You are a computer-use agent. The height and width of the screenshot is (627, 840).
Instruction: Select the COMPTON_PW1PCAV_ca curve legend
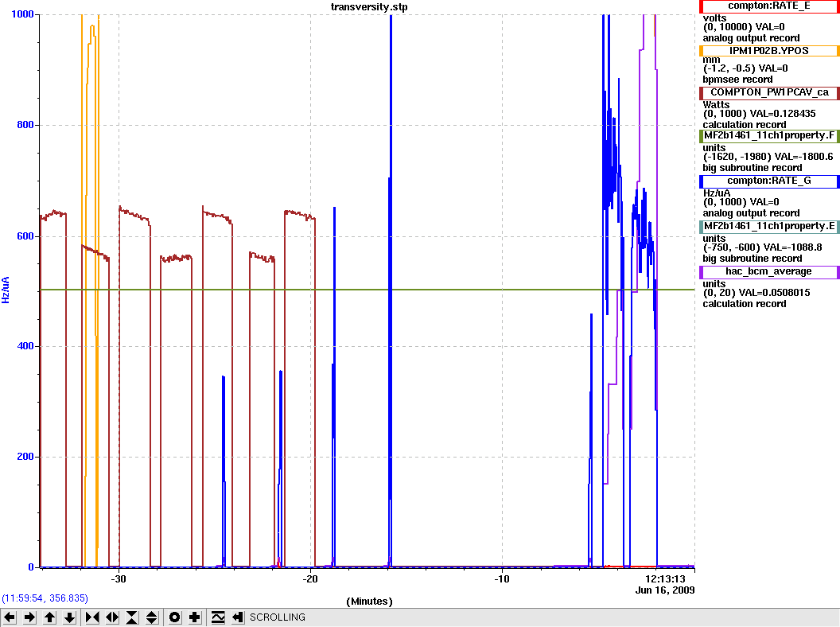[x=768, y=92]
